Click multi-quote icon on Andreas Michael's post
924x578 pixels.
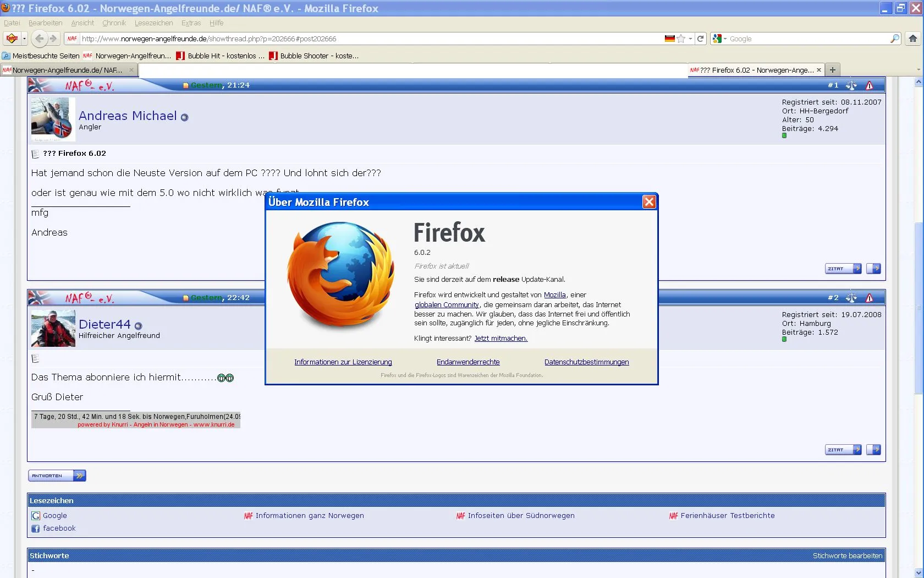tap(873, 269)
